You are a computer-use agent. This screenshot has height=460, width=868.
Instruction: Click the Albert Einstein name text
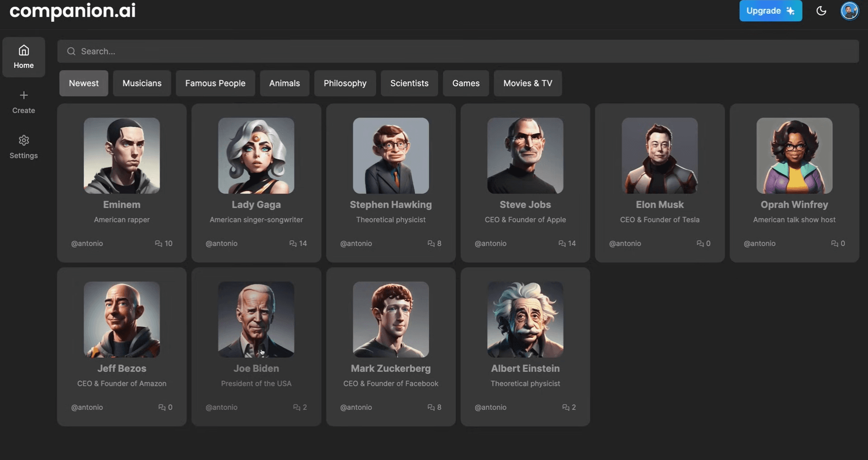pyautogui.click(x=525, y=368)
